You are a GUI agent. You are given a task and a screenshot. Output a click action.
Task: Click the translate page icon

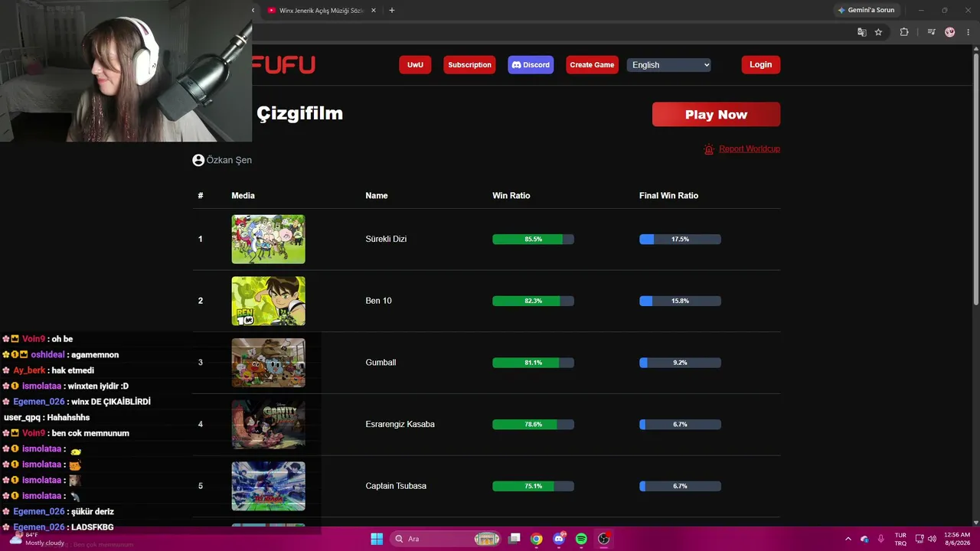click(x=861, y=32)
